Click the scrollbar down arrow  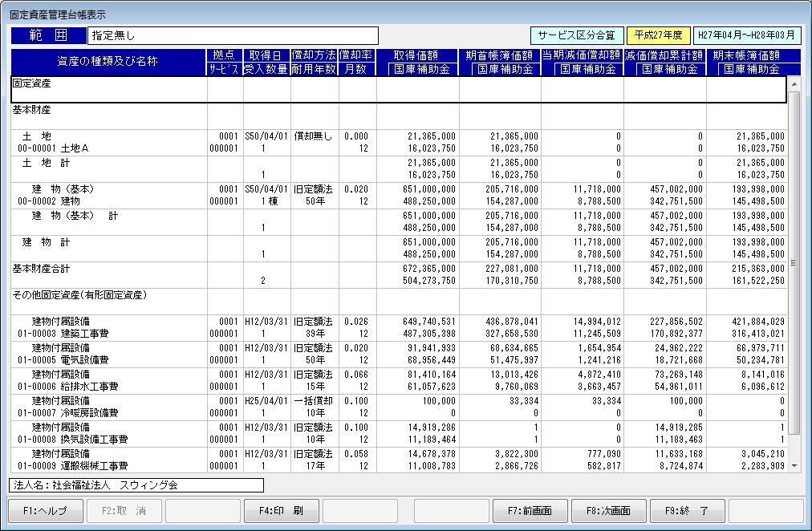tap(794, 465)
